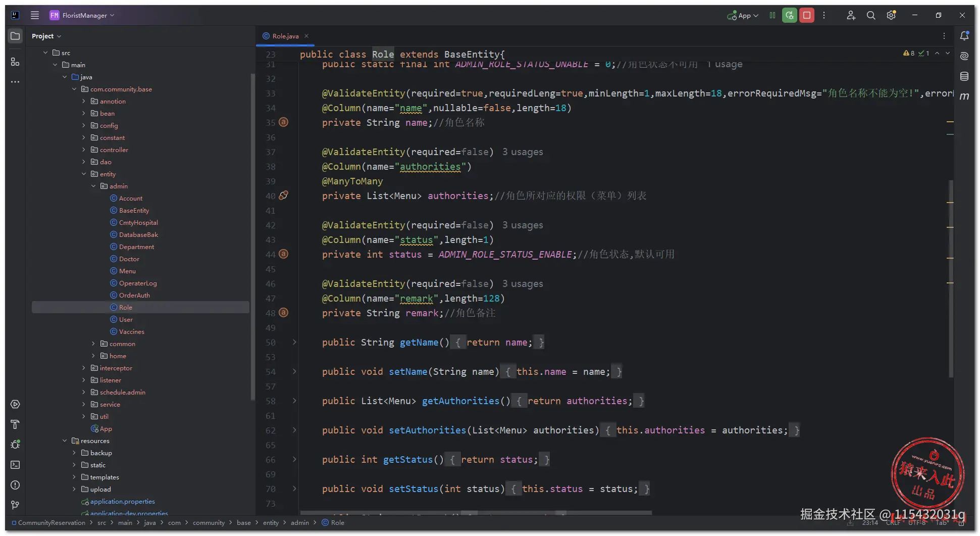
Task: Open the warnings inspection widget
Action: coord(916,53)
